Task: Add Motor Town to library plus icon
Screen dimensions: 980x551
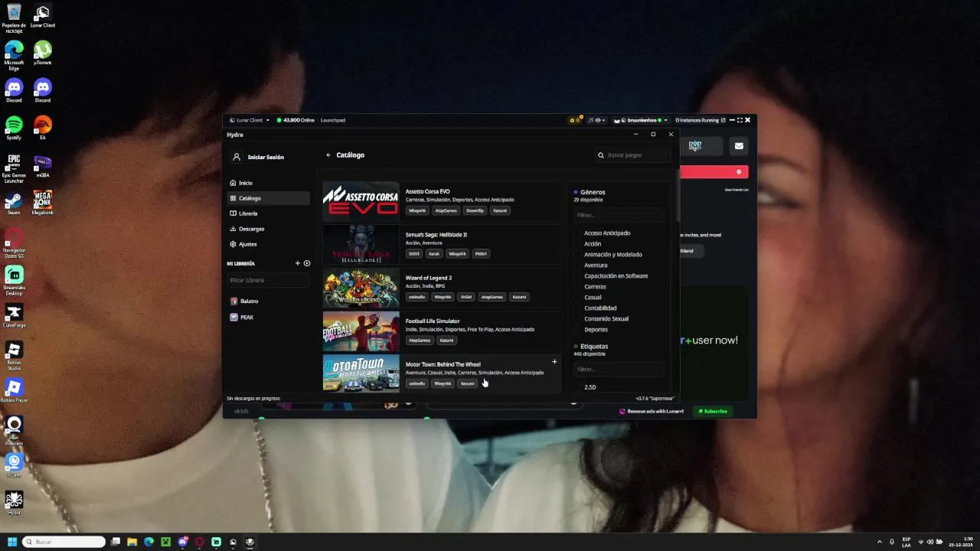Action: pyautogui.click(x=554, y=361)
